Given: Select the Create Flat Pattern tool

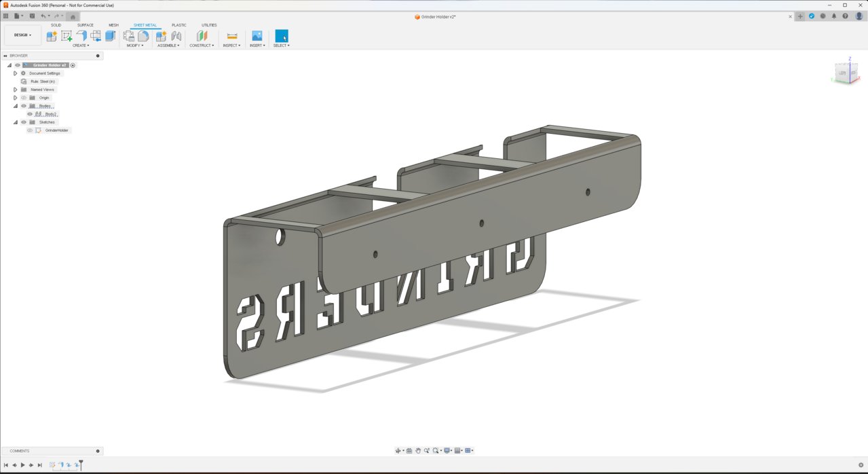Looking at the screenshot, I should 143,36.
